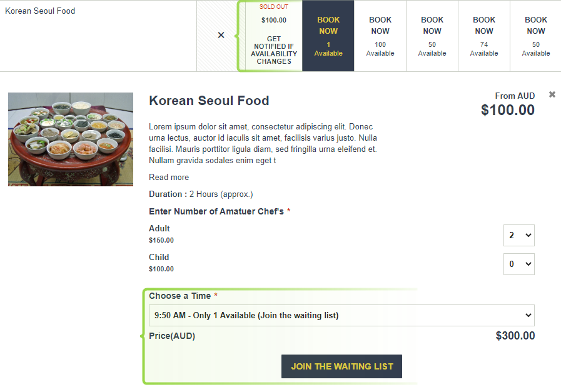Select the sold out Get Notified cell
This screenshot has height=392, width=561.
click(274, 36)
